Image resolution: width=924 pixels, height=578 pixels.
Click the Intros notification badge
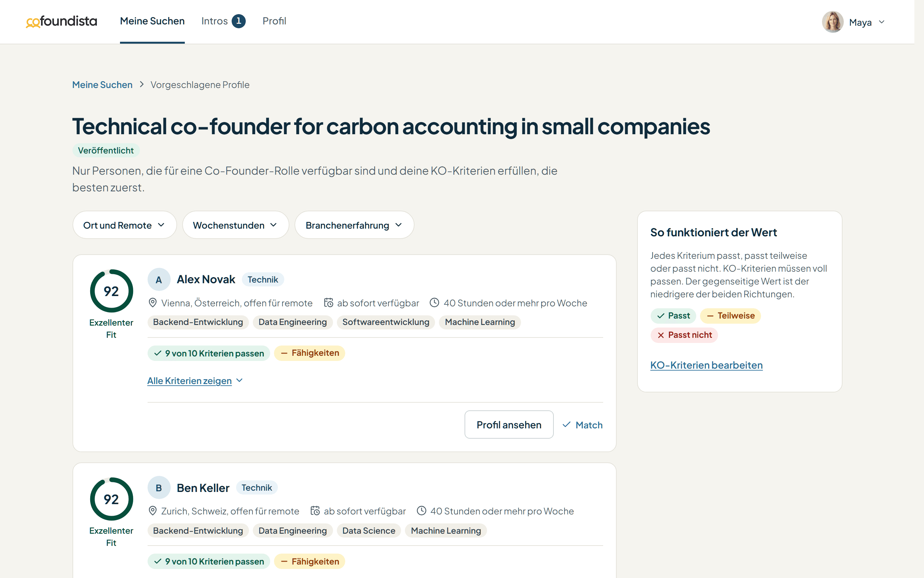(x=239, y=21)
